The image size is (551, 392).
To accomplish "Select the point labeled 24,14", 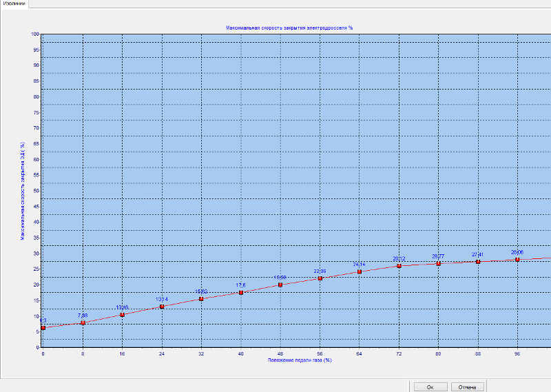I will tap(359, 271).
